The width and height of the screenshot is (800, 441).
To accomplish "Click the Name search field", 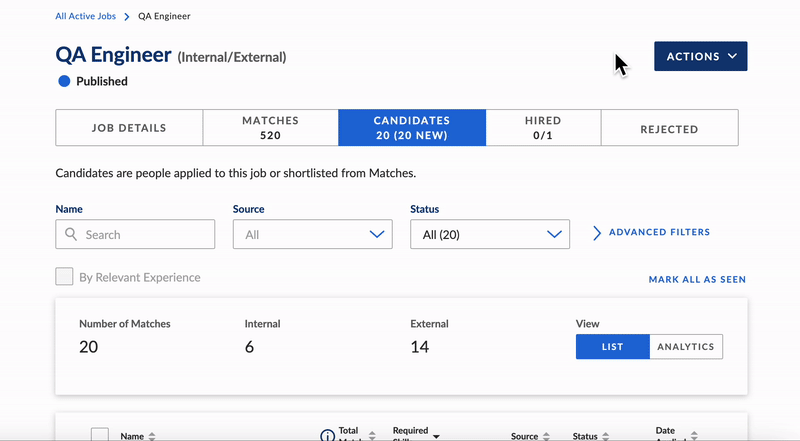I will (x=135, y=234).
